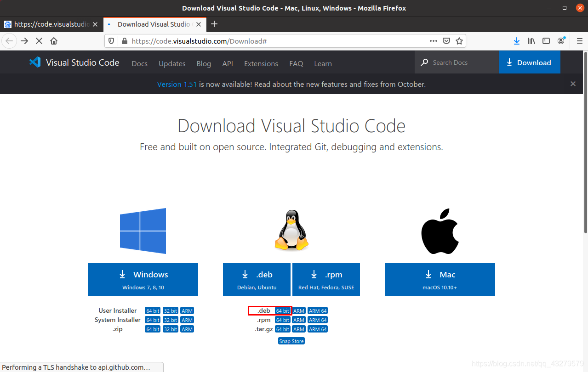Download the .rpm Red Hat package

point(326,279)
